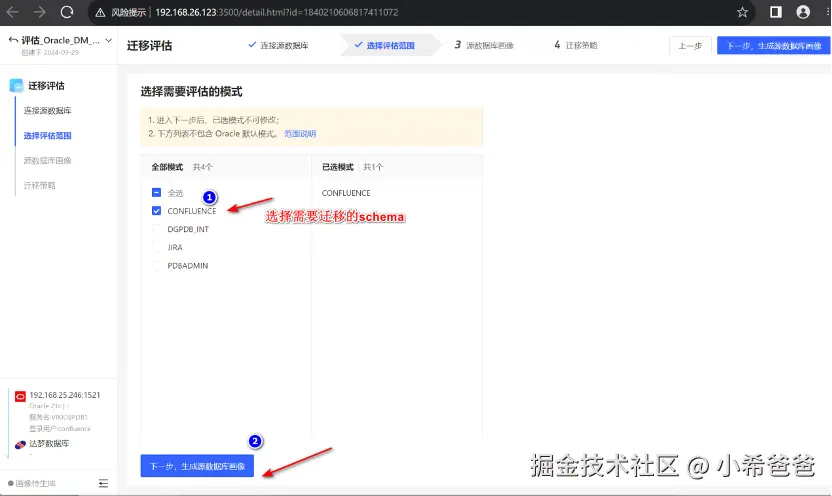This screenshot has height=496, width=832.
Task: Click the 迁移评估 sidebar icon
Action: tap(16, 85)
